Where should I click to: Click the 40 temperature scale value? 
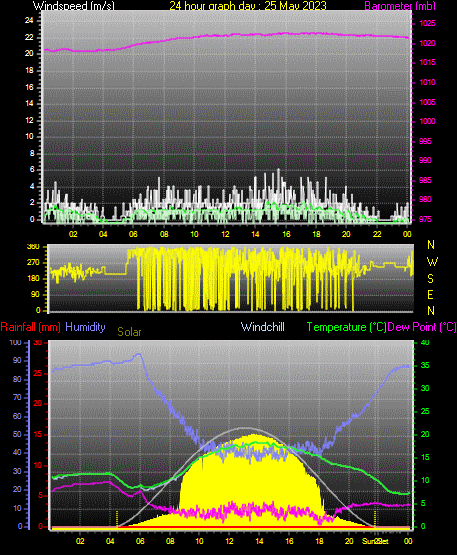click(x=425, y=342)
